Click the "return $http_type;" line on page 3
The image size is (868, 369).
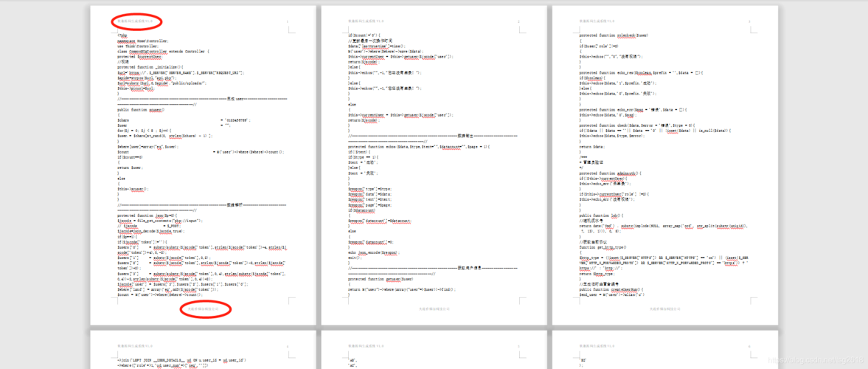pyautogui.click(x=596, y=274)
